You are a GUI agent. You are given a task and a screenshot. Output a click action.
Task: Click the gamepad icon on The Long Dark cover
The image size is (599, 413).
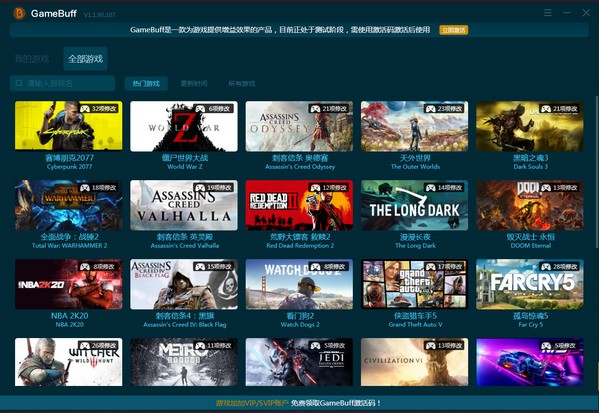(431, 188)
